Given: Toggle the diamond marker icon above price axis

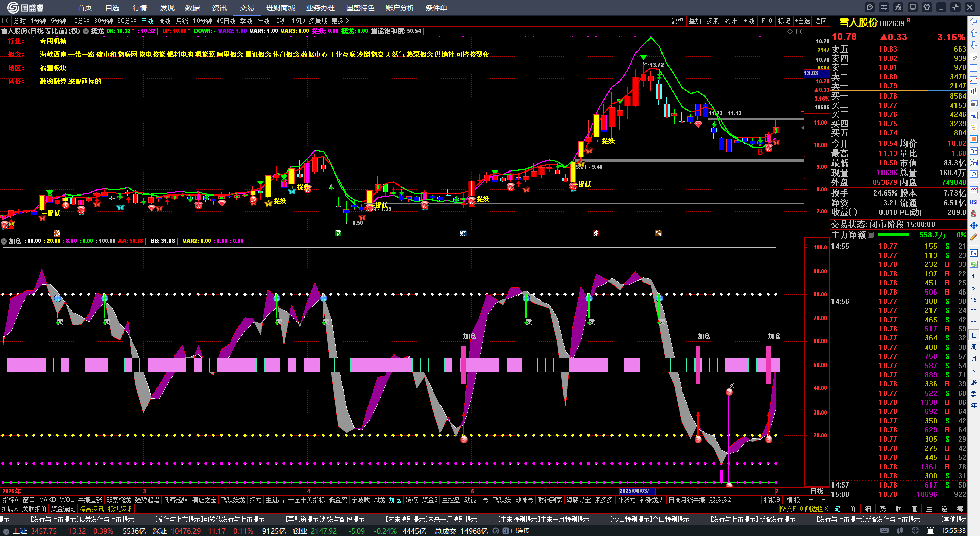Looking at the screenshot, I should [790, 32].
